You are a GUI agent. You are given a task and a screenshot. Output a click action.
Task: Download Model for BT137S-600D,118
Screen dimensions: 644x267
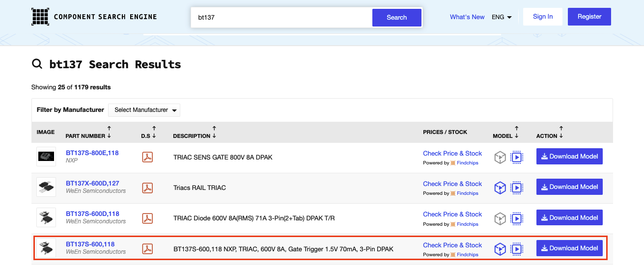tap(569, 217)
